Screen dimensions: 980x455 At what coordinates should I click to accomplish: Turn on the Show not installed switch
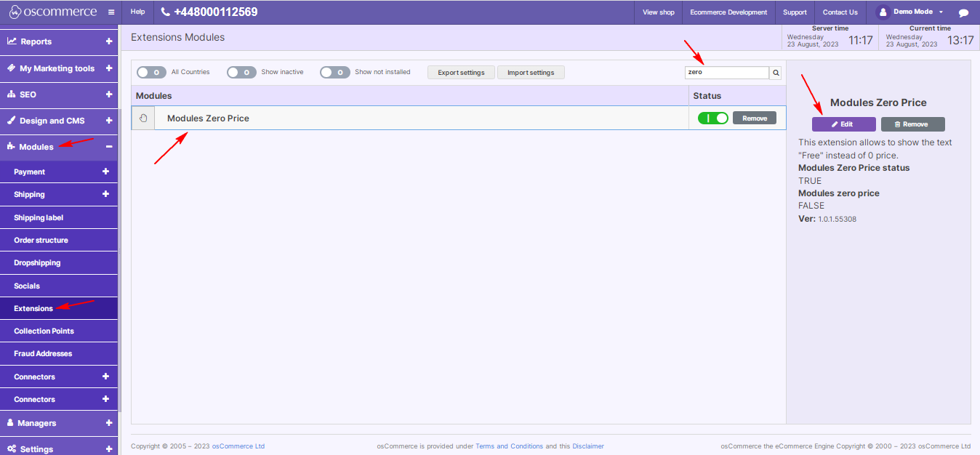pyautogui.click(x=335, y=72)
